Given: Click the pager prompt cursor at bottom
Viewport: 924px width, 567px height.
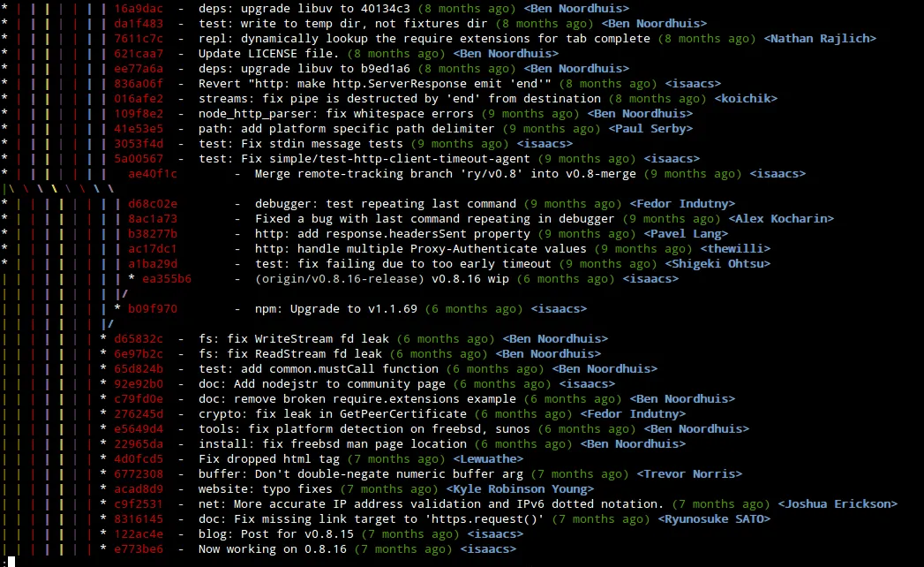Looking at the screenshot, I should point(11,561).
